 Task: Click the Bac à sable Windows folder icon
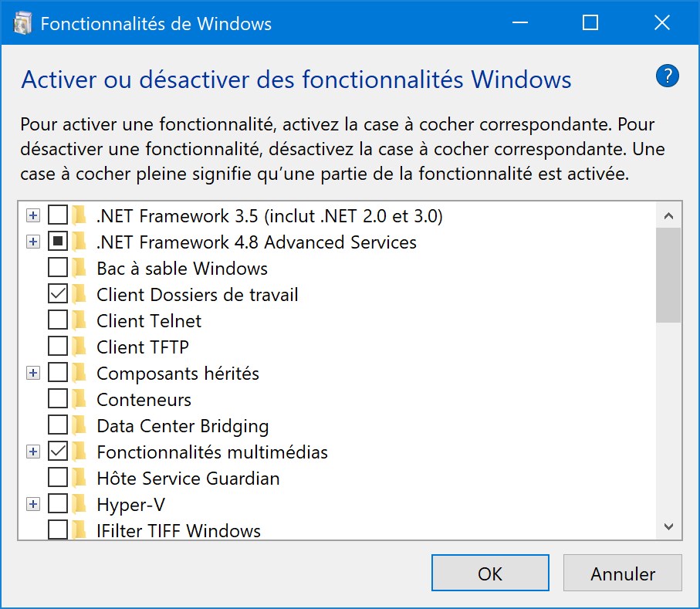click(x=79, y=268)
